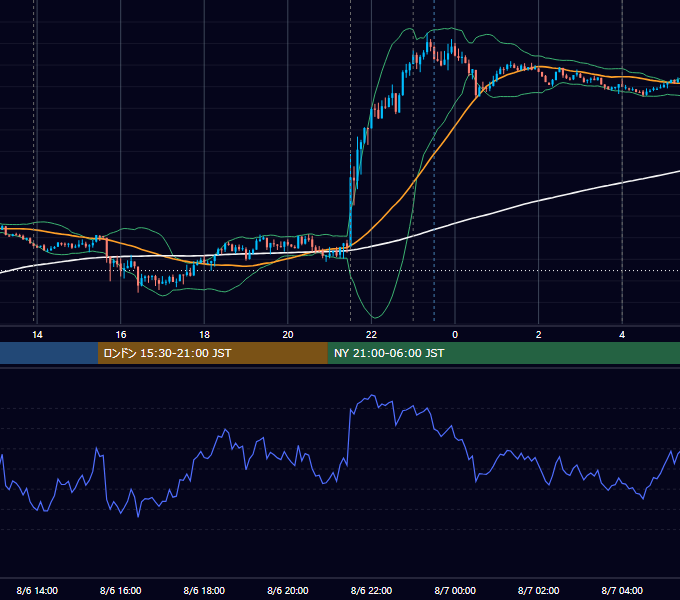Click the 8/6 14:00 date label
Screen dimensions: 680x600
(37, 590)
